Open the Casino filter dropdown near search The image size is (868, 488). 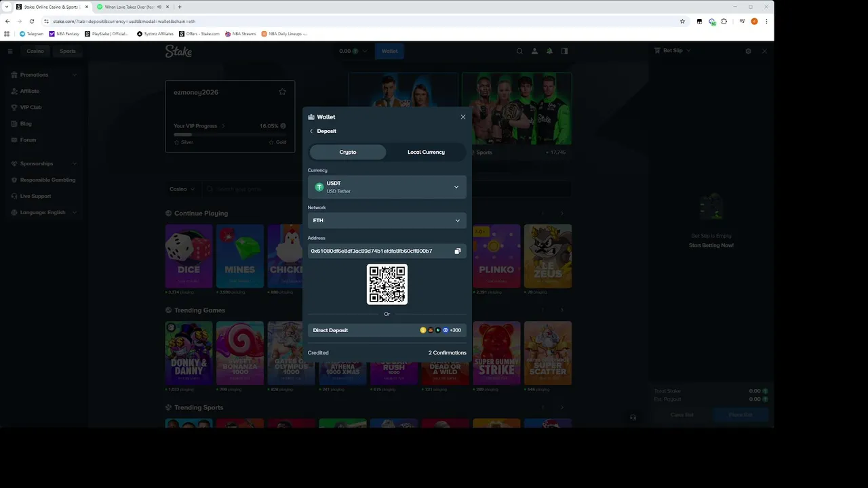[x=182, y=189]
